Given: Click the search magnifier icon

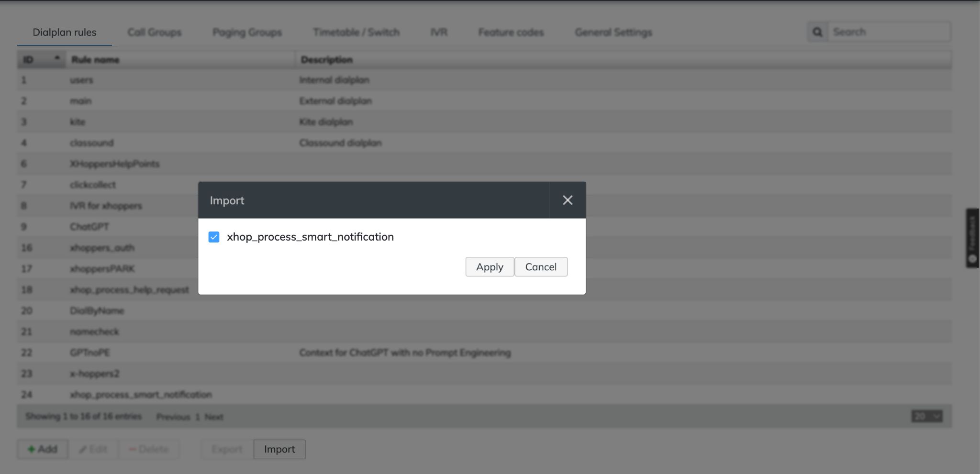Looking at the screenshot, I should pyautogui.click(x=817, y=32).
